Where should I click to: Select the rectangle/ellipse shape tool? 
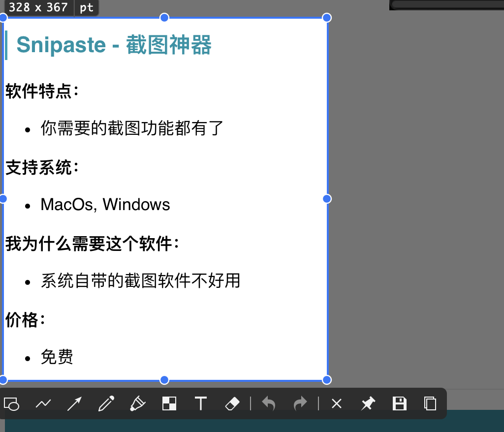(12, 404)
